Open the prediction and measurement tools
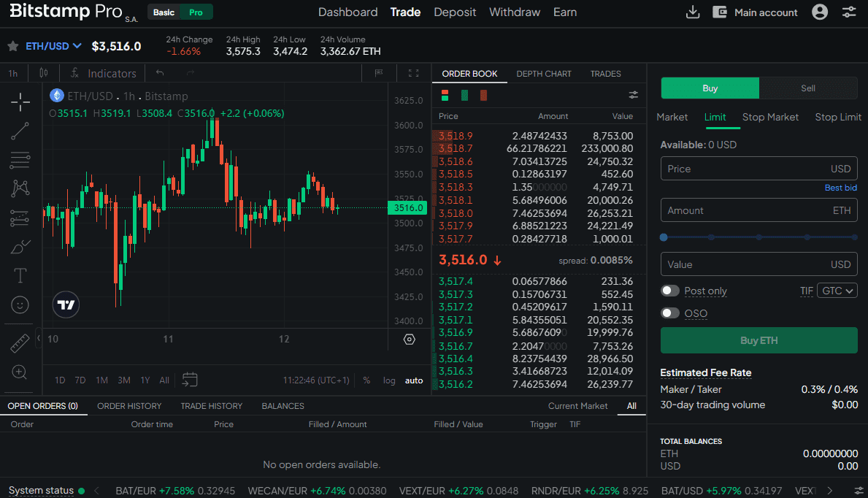This screenshot has width=868, height=498. tap(20, 218)
